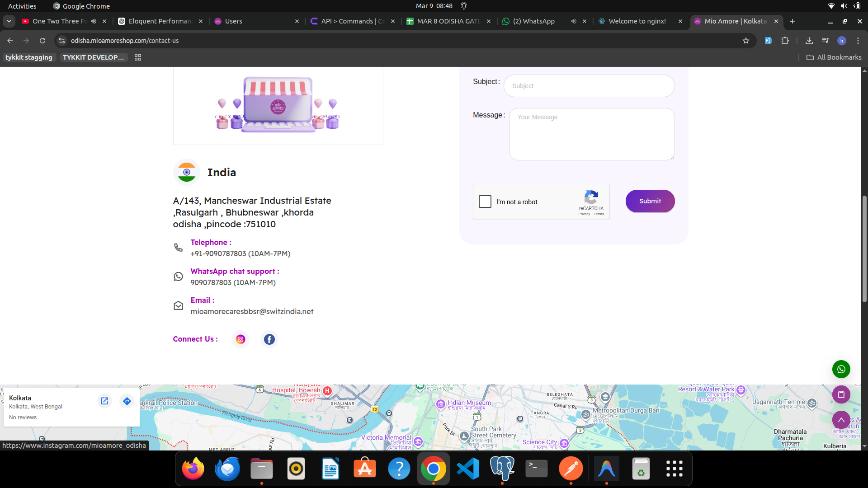Click the green WhatsApp floating button
This screenshot has width=868, height=488.
[841, 369]
